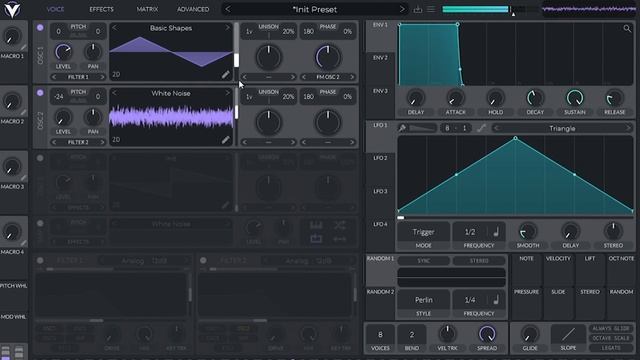Click the Velocity modulation source
640x360 pixels.
pyautogui.click(x=558, y=269)
